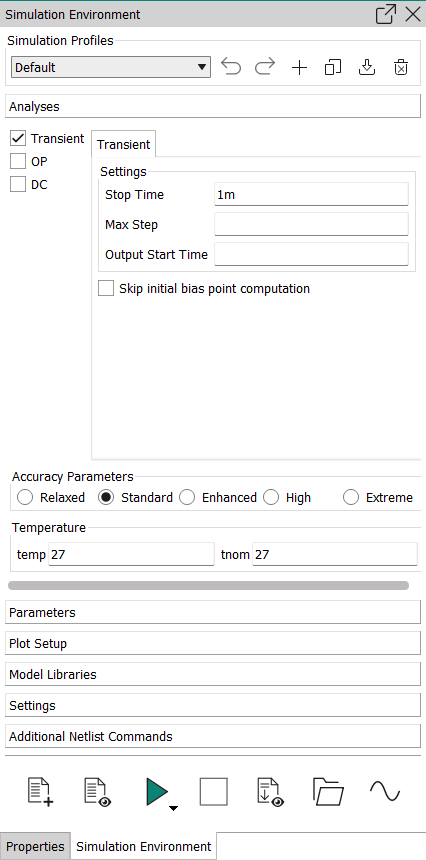The width and height of the screenshot is (426, 860).
Task: Click the save profile download icon
Action: pos(367,67)
